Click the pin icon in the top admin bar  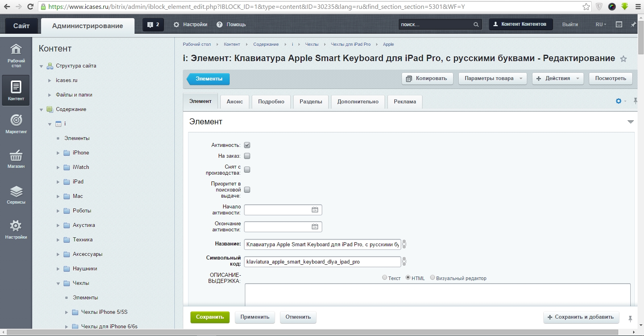(x=633, y=25)
